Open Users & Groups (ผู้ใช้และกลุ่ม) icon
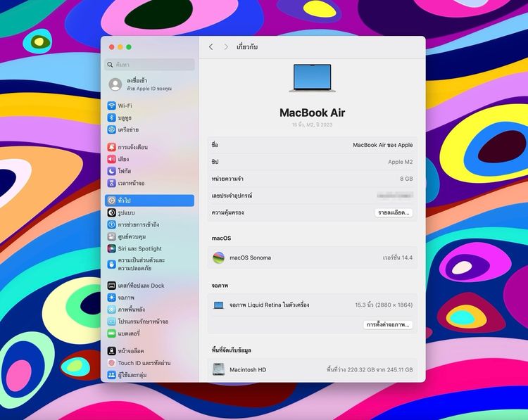 click(x=111, y=375)
